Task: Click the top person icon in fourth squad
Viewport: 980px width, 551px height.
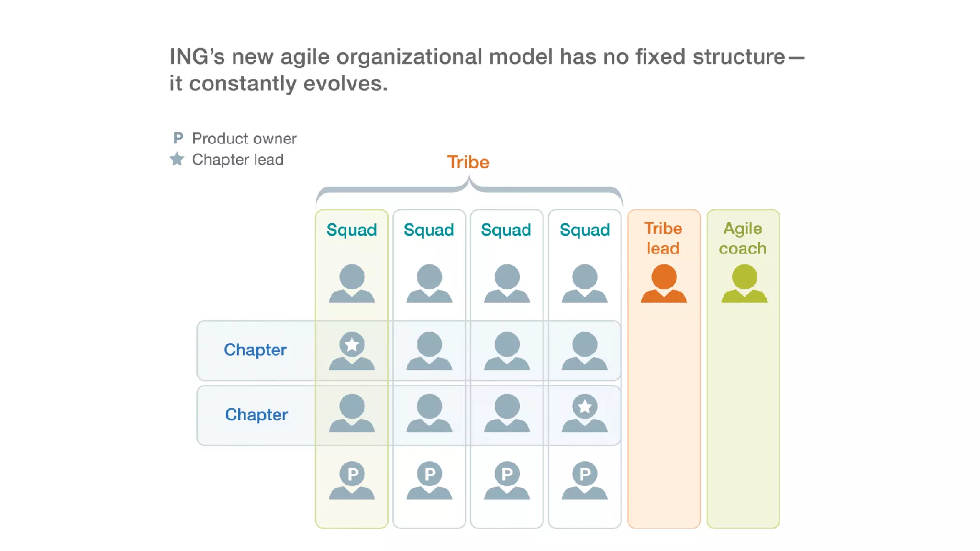Action: (x=584, y=283)
